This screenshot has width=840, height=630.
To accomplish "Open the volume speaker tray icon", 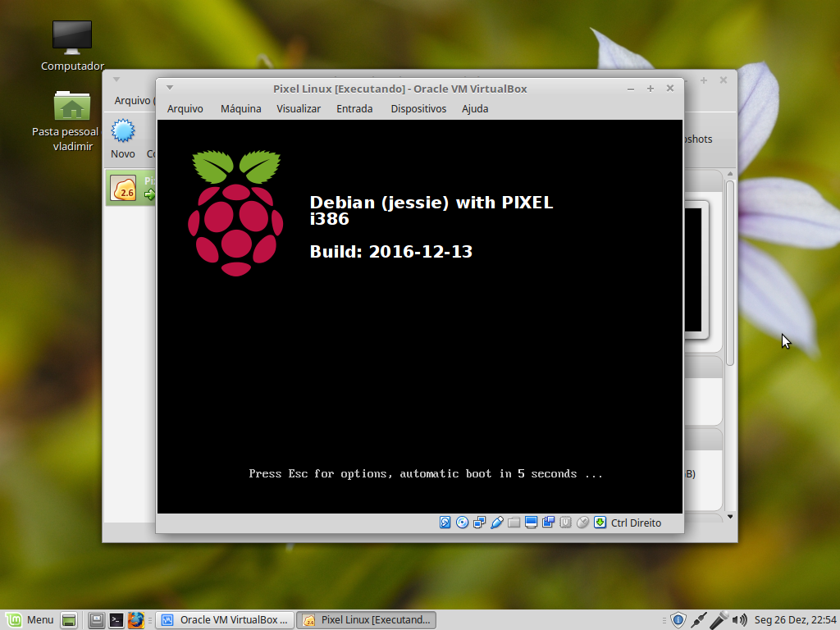I will 740,620.
